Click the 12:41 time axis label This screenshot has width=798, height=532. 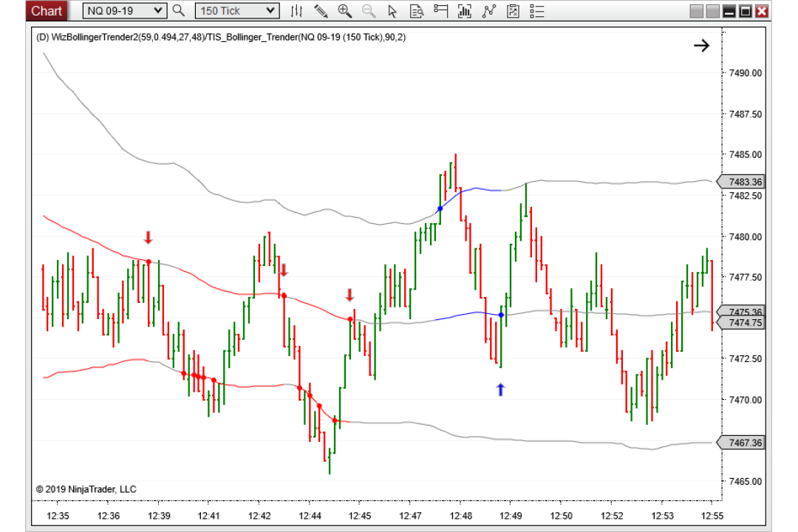click(208, 516)
